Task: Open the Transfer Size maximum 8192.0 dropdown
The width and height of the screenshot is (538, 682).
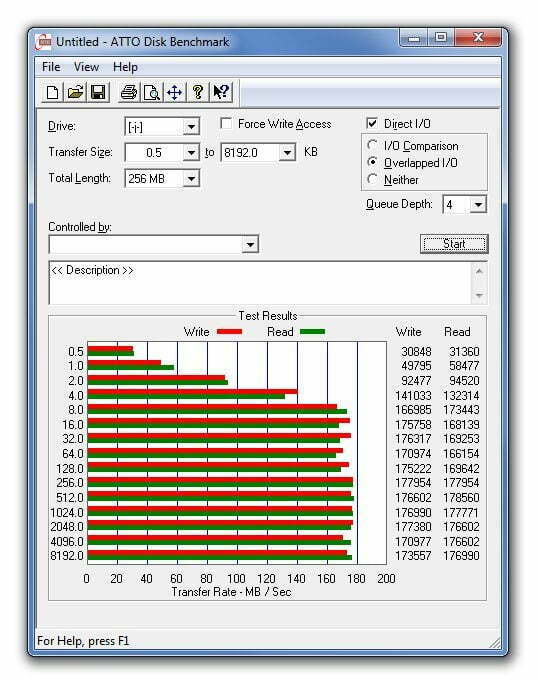Action: 287,153
